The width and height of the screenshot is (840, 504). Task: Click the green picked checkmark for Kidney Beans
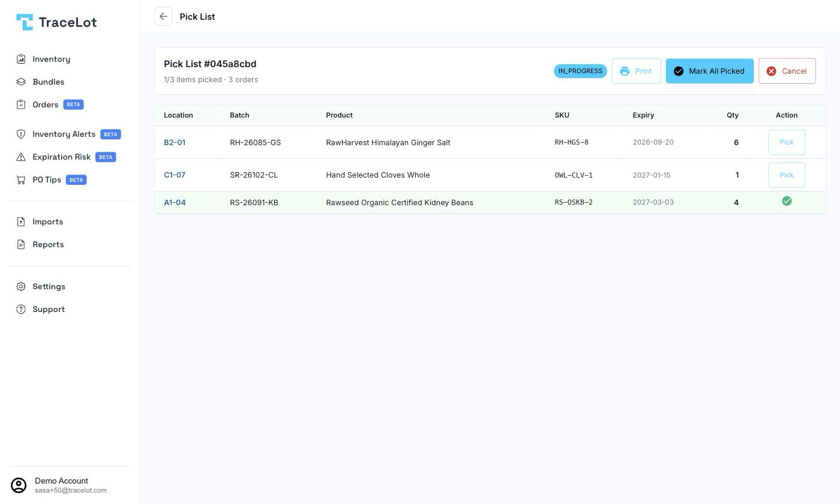pos(787,201)
